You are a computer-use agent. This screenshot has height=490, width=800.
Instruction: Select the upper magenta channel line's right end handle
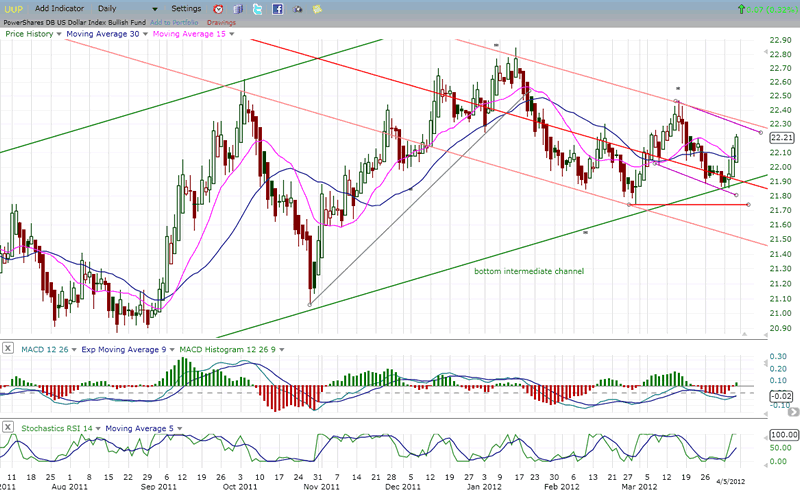coord(761,133)
